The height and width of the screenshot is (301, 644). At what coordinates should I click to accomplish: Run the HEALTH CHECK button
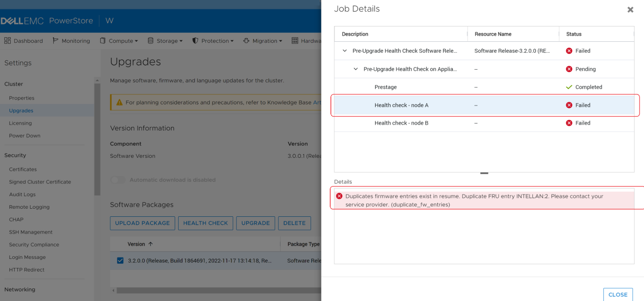(x=205, y=223)
